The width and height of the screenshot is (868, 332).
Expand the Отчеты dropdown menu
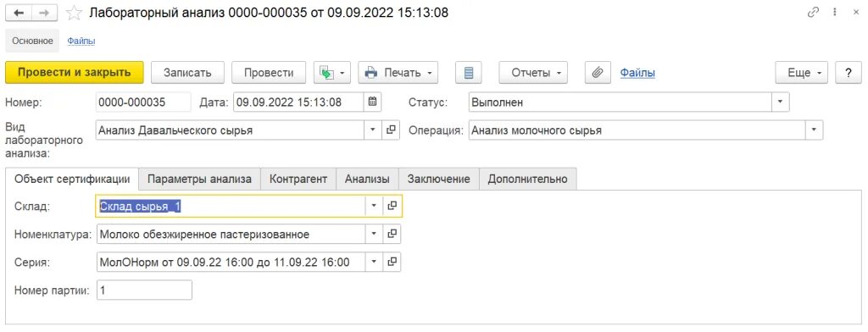(533, 73)
